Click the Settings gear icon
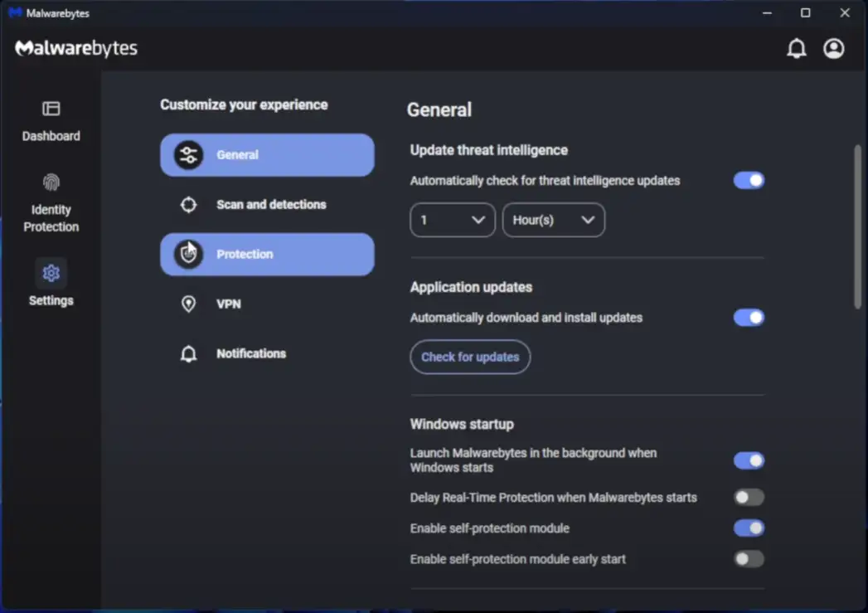This screenshot has height=613, width=868. [x=51, y=273]
